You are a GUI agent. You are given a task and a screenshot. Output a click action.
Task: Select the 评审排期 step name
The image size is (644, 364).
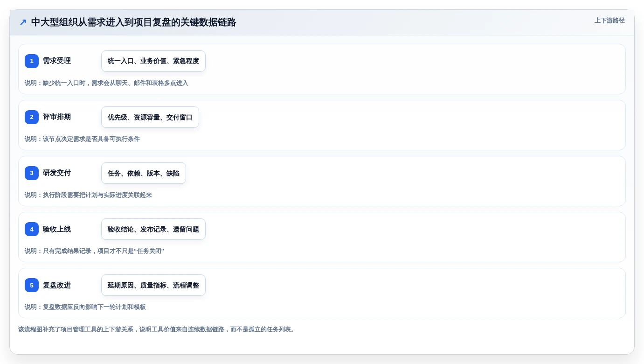coord(57,117)
